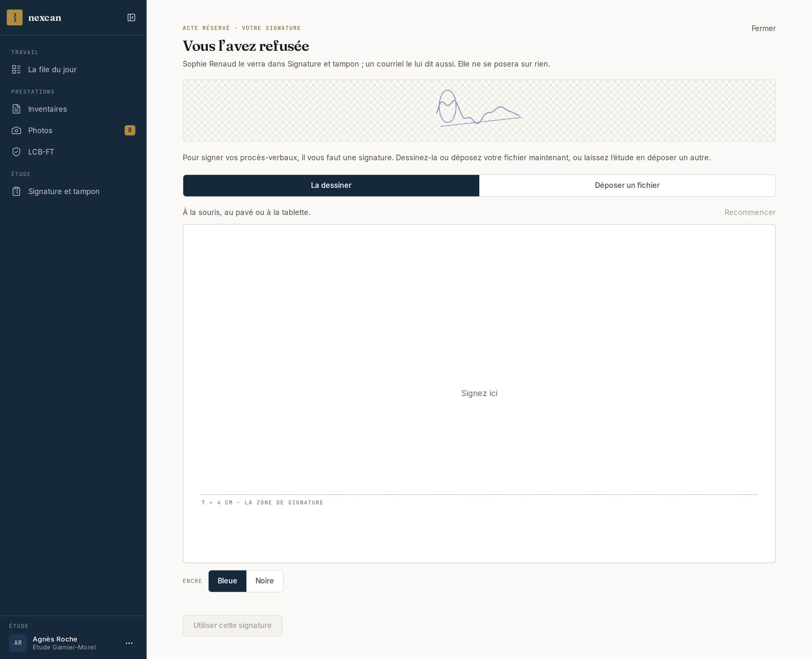
Task: Switch to La dessiner tab
Action: pyautogui.click(x=331, y=185)
